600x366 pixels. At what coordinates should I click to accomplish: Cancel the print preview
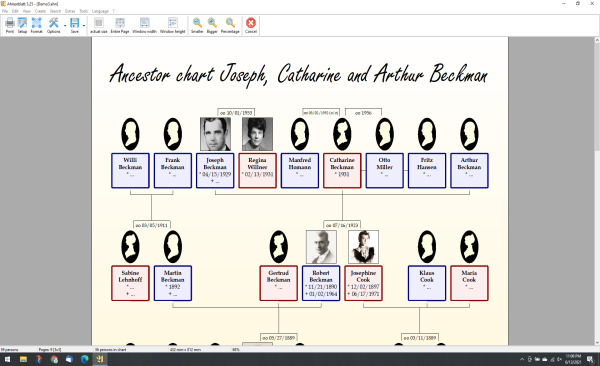coord(251,25)
